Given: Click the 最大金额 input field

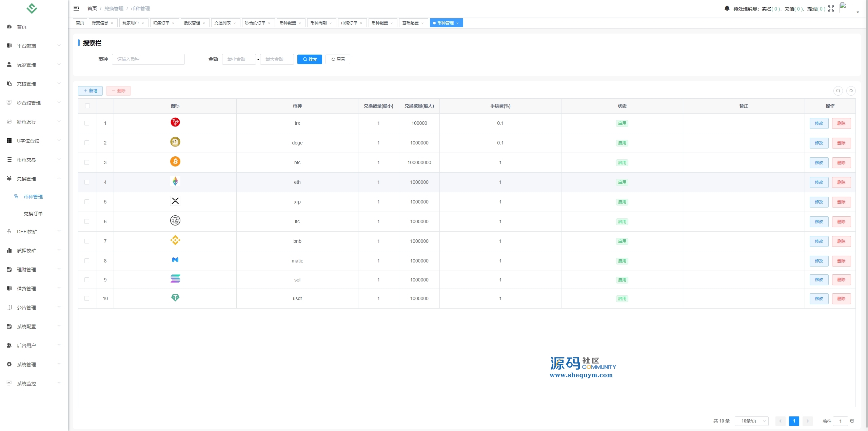Looking at the screenshot, I should point(277,59).
